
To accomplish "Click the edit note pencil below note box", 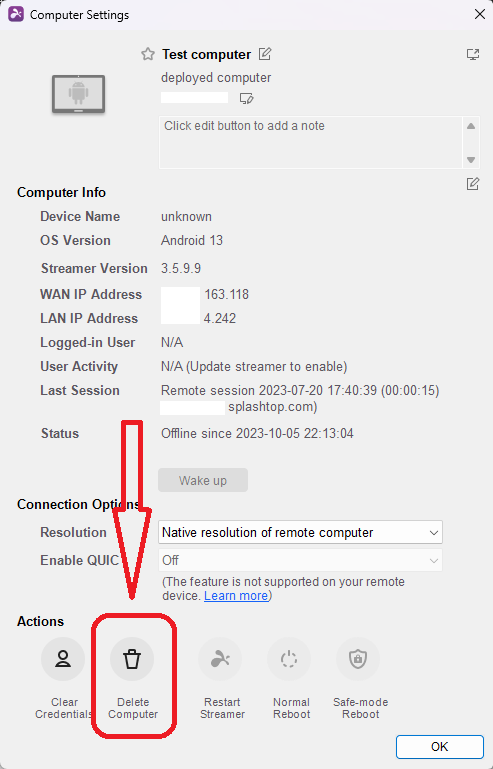I will tap(472, 184).
